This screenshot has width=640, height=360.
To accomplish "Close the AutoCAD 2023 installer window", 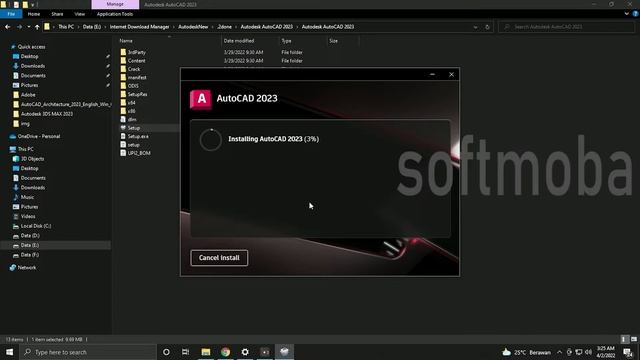I will [x=451, y=74].
